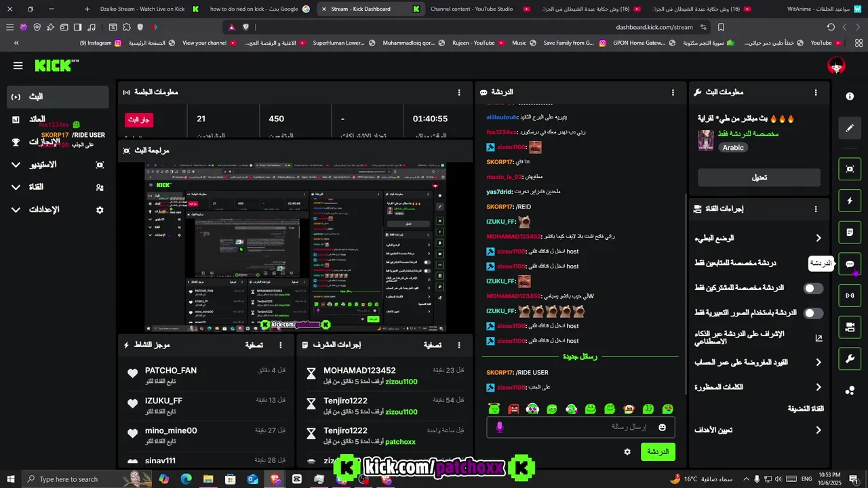The image size is (868, 488).
Task: Click the Kick logo
Action: 56,66
